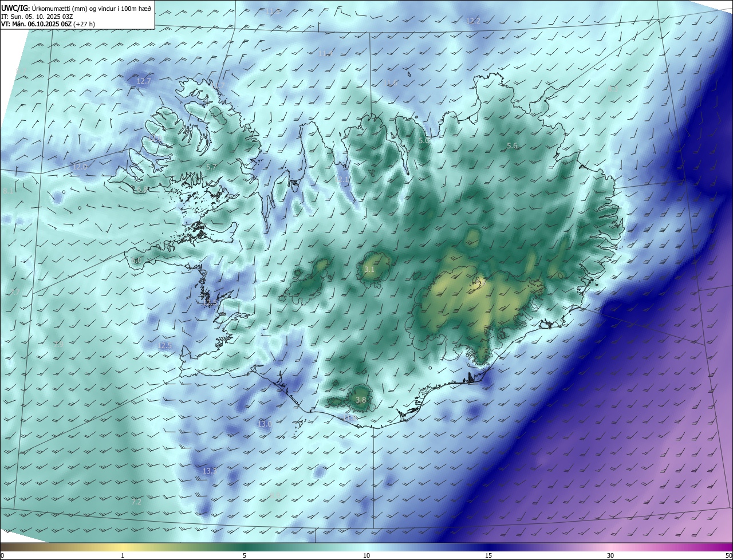Click the faint value label 8.3
The height and width of the screenshot is (560, 733).
pos(613,89)
